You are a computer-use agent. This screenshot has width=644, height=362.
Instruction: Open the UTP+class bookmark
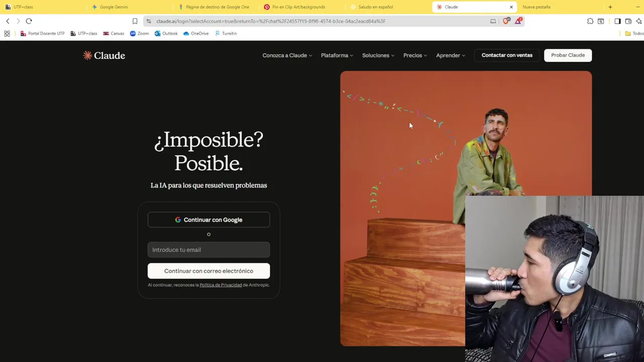click(x=84, y=34)
